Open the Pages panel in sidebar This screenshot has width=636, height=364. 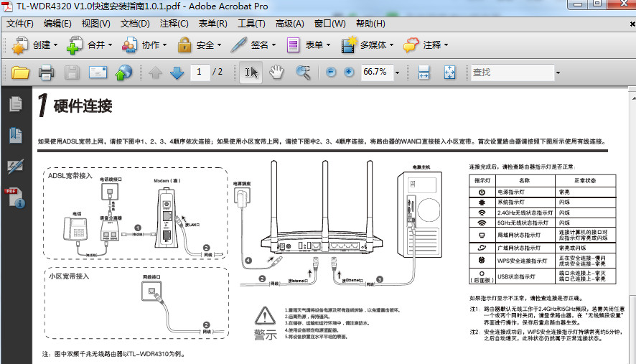(16, 104)
